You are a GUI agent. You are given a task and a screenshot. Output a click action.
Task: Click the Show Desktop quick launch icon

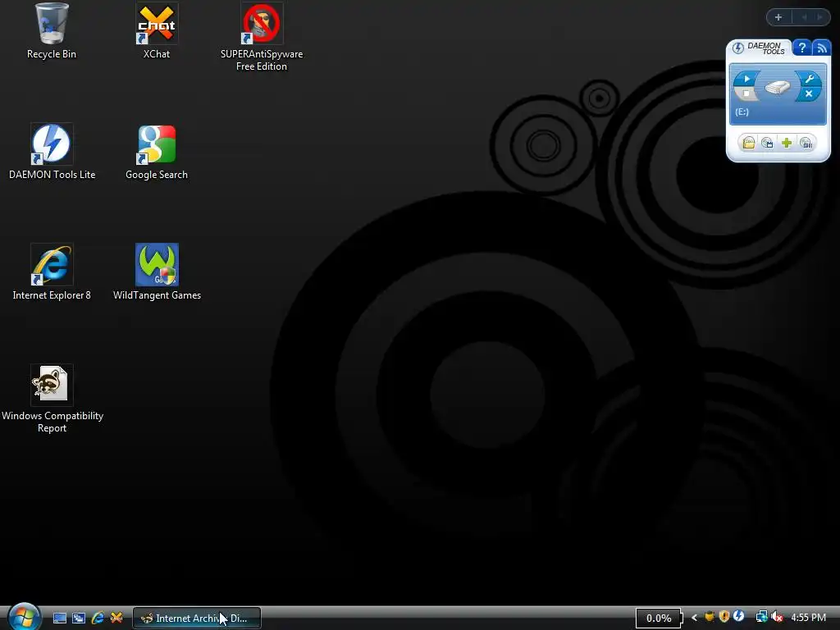[59, 618]
